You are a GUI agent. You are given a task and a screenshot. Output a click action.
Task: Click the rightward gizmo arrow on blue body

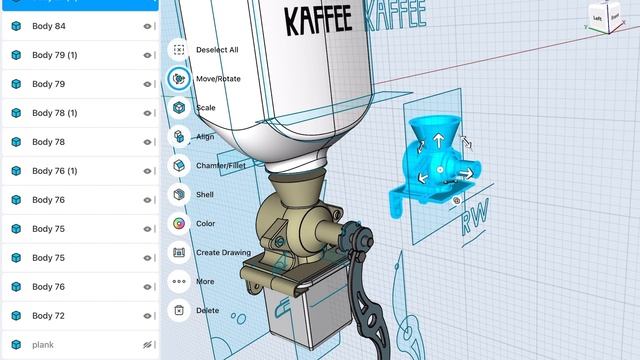pos(466,173)
